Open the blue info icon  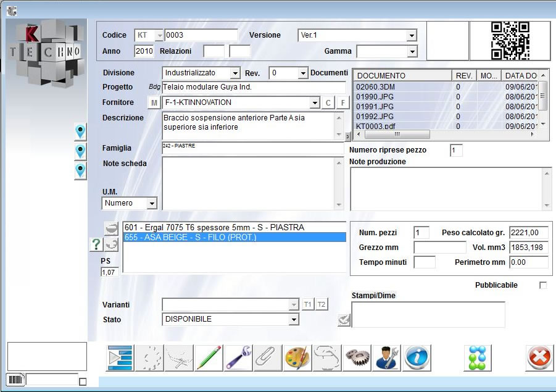tap(417, 357)
